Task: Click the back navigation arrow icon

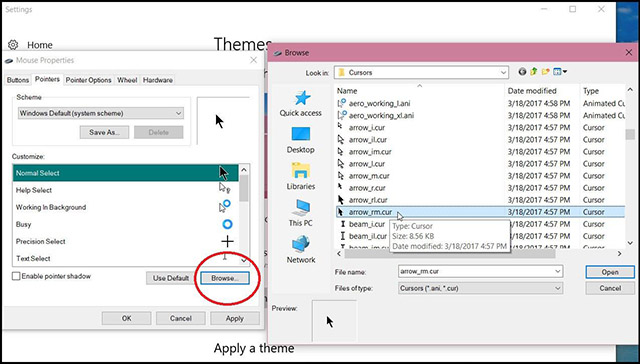Action: [x=522, y=72]
